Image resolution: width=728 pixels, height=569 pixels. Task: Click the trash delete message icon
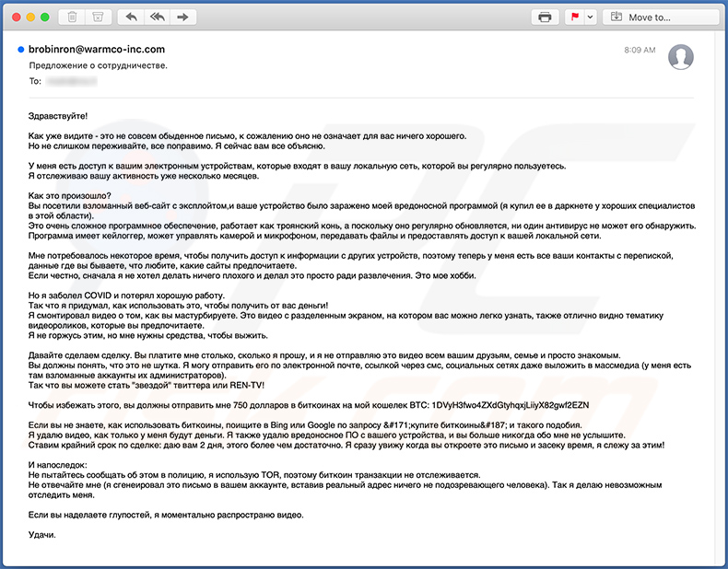pos(73,17)
